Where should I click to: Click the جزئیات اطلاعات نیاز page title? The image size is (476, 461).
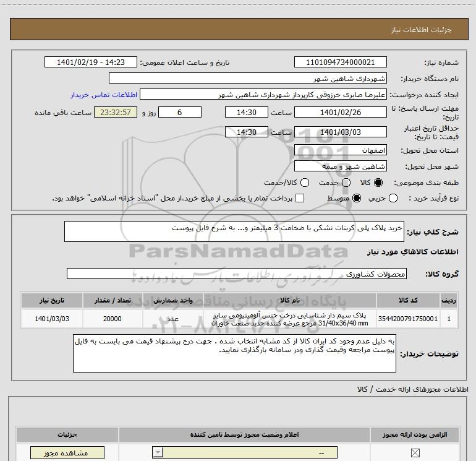pyautogui.click(x=422, y=30)
